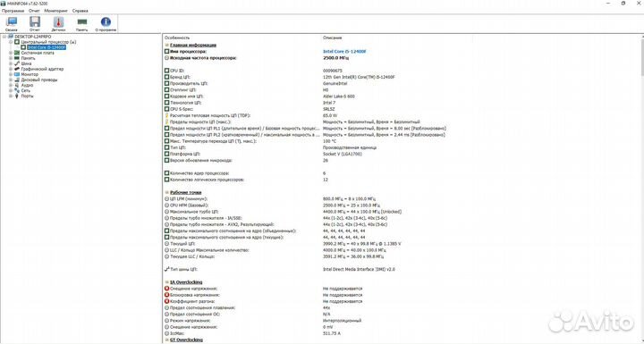
Task: Click the Главная информация section header
Action: 193,46
